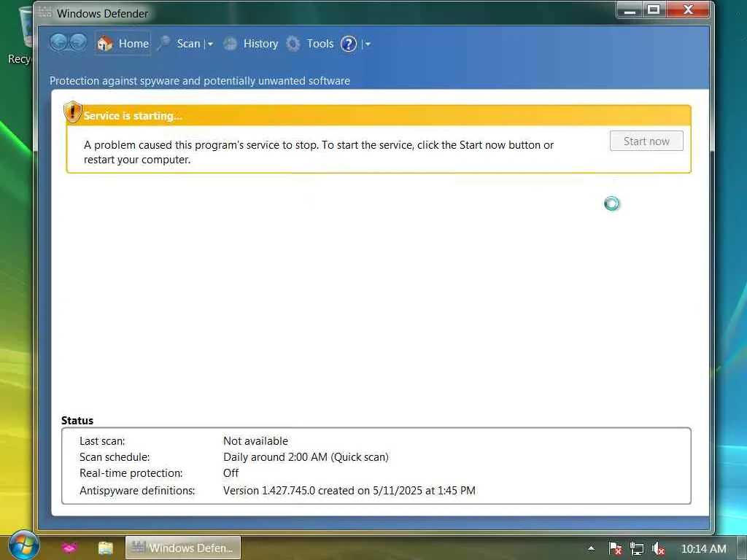Viewport: 747px width, 560px height.
Task: Click the Scan magnifier icon
Action: coord(164,43)
